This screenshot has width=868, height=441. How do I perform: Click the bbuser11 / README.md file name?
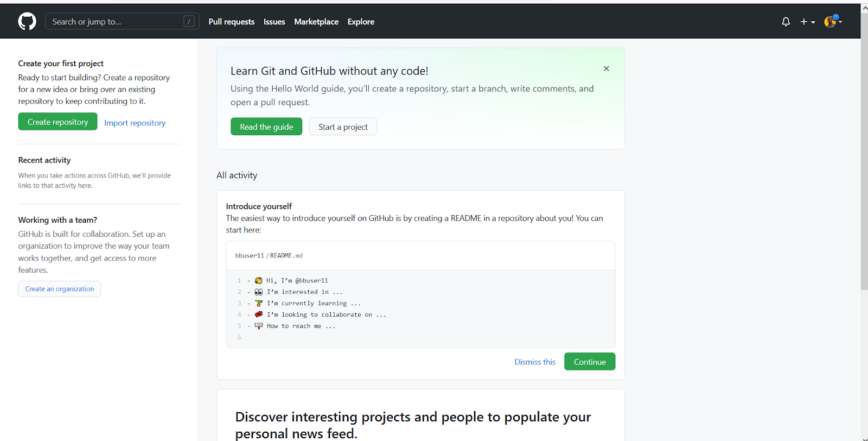tap(269, 256)
